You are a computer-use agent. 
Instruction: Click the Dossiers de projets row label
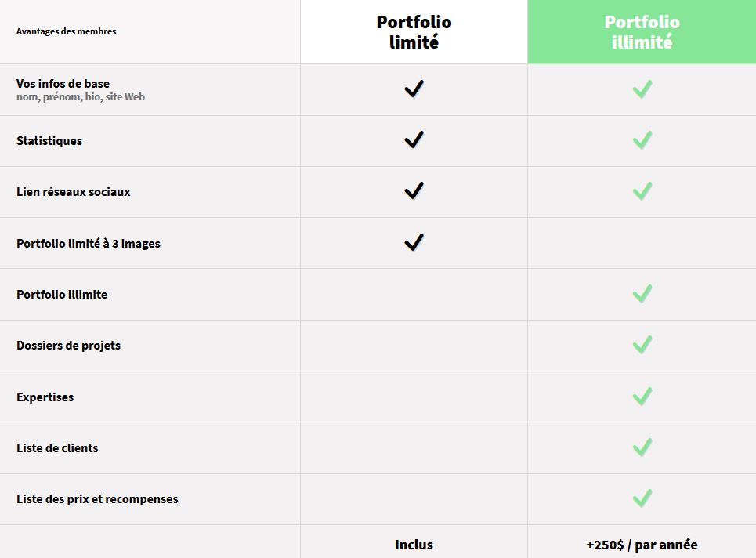[x=68, y=346]
